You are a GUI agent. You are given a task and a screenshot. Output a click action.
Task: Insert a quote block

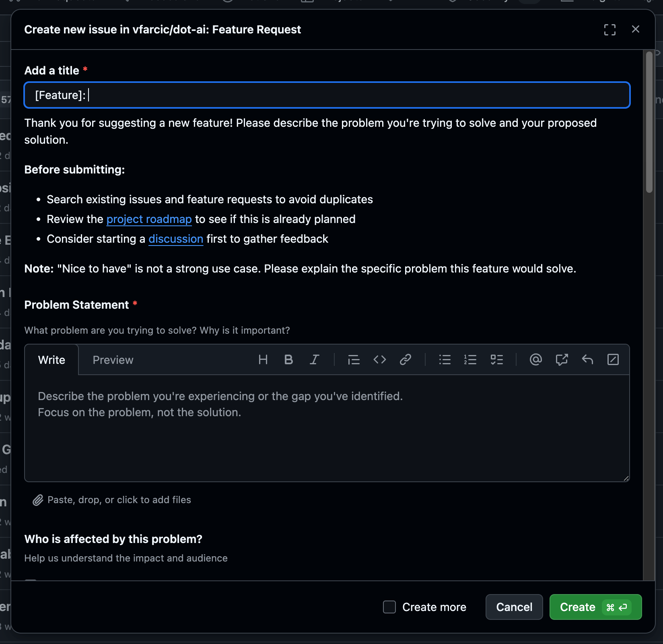click(x=354, y=359)
